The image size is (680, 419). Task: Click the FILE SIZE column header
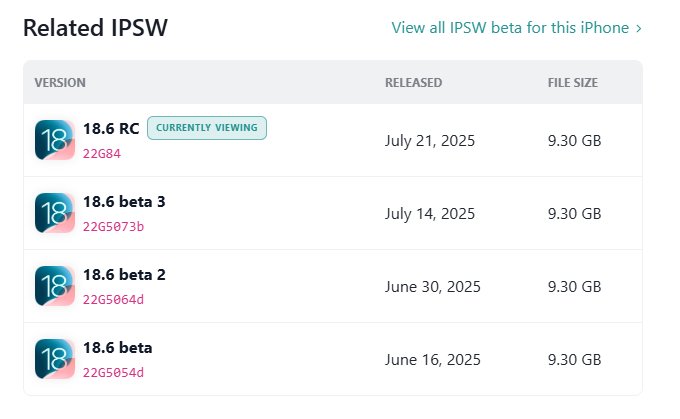pos(573,82)
